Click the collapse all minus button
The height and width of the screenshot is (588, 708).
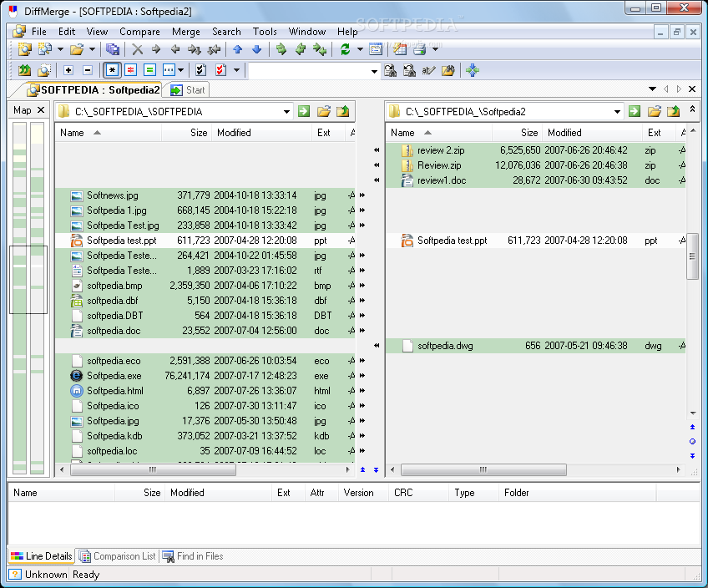tap(88, 70)
